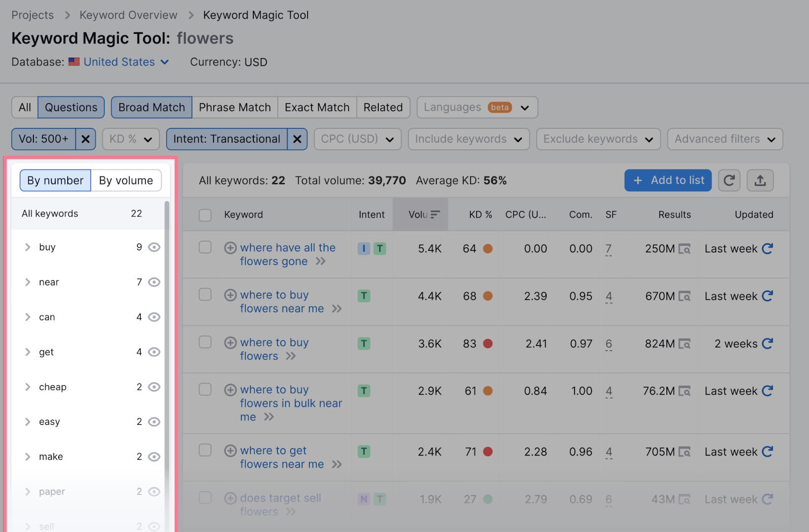Click the Volume column sort icon
Viewport: 809px width, 532px height.
[435, 214]
